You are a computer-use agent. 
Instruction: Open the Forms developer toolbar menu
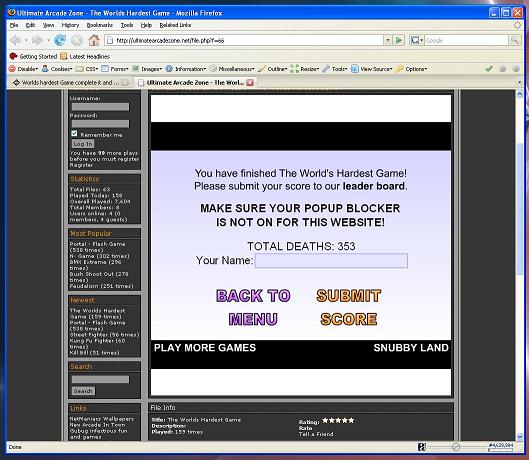pyautogui.click(x=115, y=69)
